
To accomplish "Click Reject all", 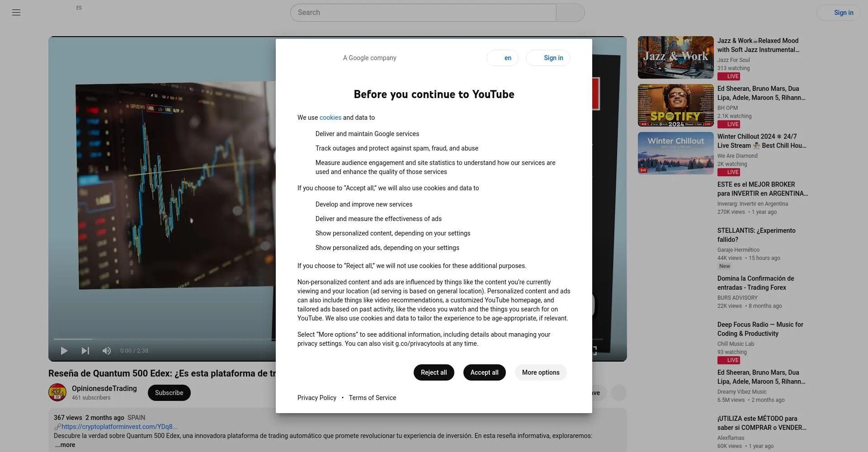I will [434, 372].
